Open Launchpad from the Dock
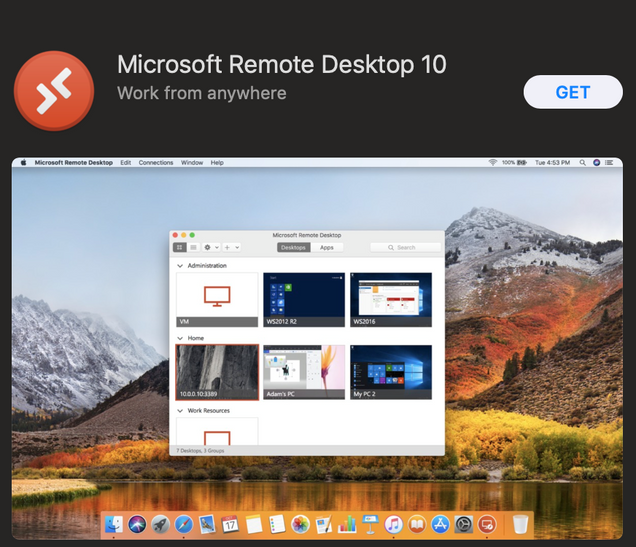636x547 pixels. pyautogui.click(x=160, y=525)
